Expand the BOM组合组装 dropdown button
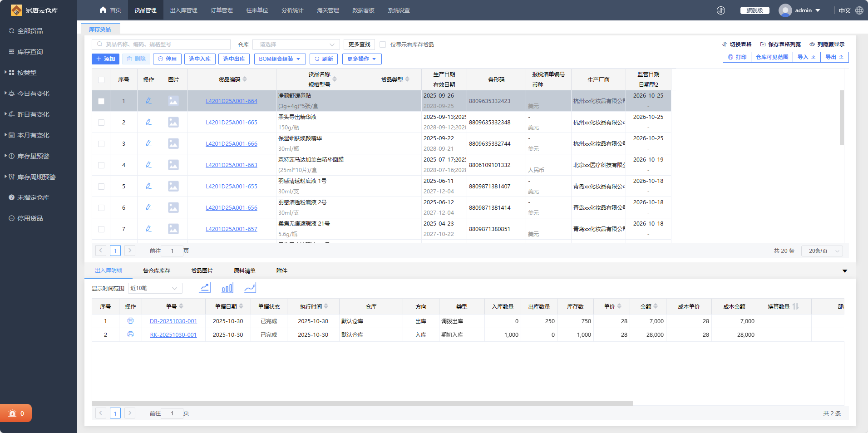868x433 pixels. click(x=279, y=59)
